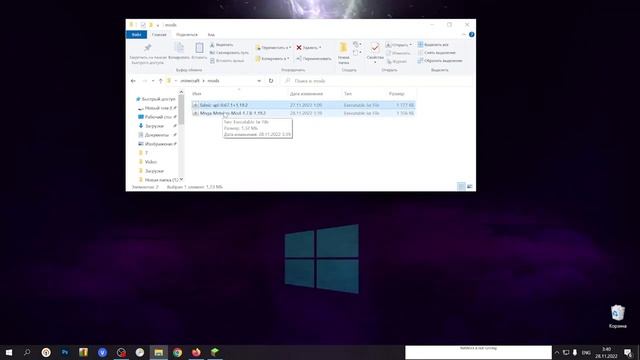The height and width of the screenshot is (360, 640).
Task: Open the Easy access dropdown in ribbon
Action: click(357, 53)
